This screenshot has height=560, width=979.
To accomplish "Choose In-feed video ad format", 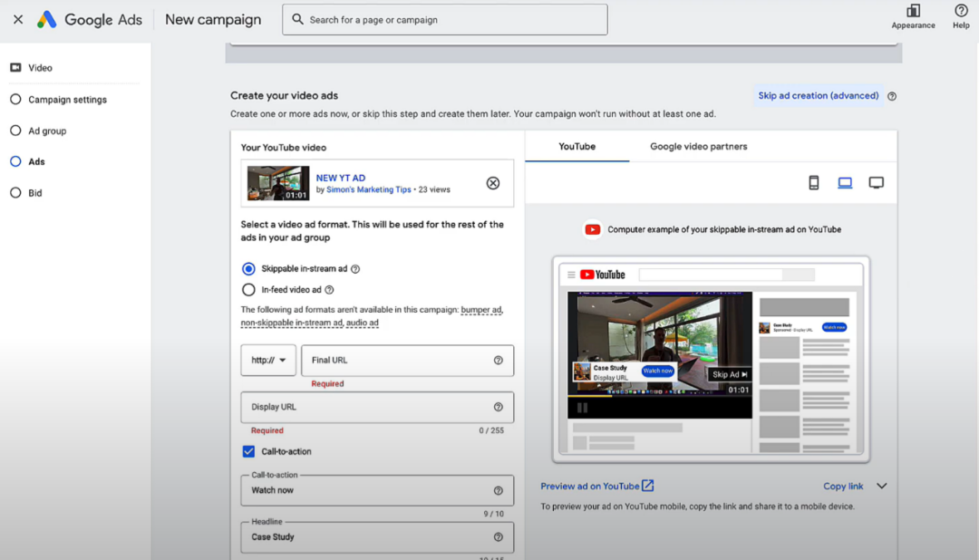I will tap(248, 290).
